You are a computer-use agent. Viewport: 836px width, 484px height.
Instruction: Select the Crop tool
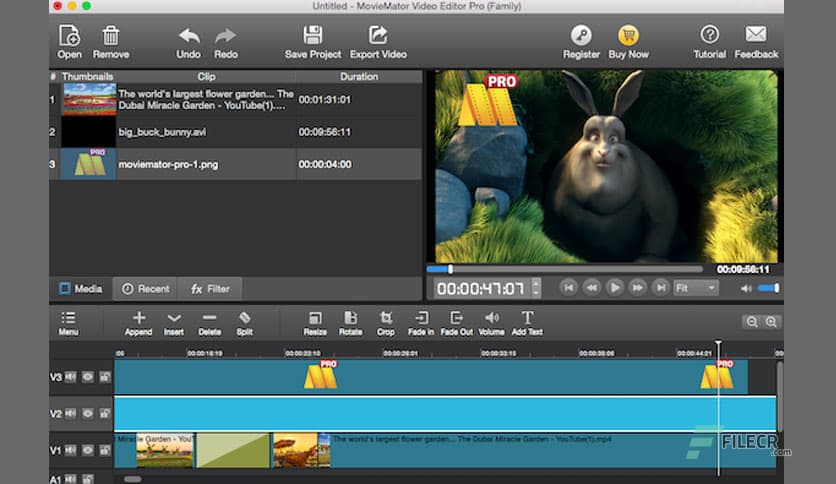[385, 324]
